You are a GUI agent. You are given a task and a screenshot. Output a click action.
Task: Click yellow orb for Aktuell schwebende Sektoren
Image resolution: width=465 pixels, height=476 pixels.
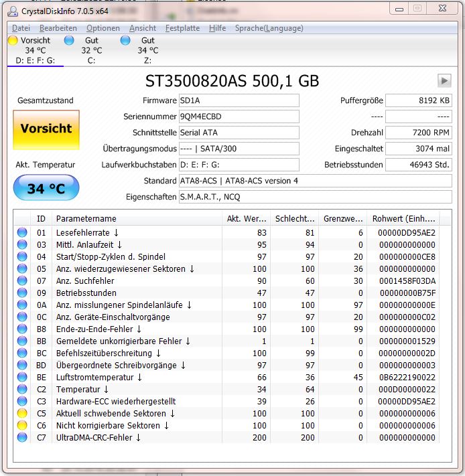[x=22, y=414]
